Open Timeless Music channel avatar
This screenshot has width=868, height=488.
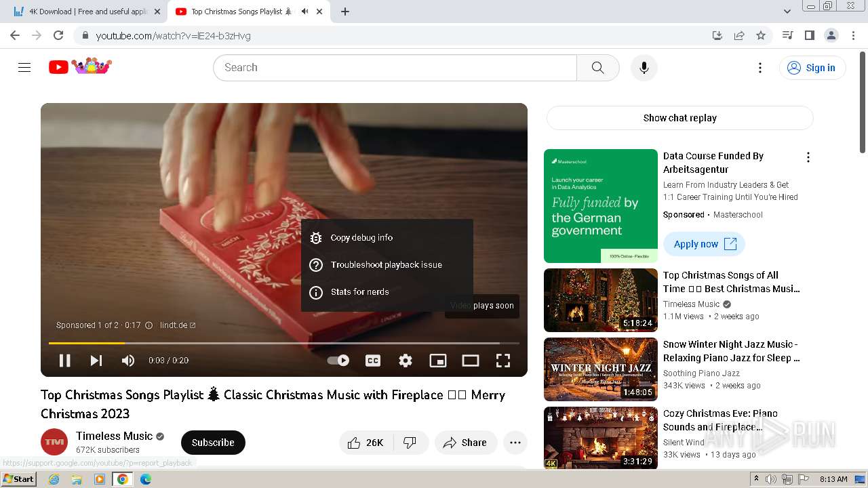tap(54, 442)
